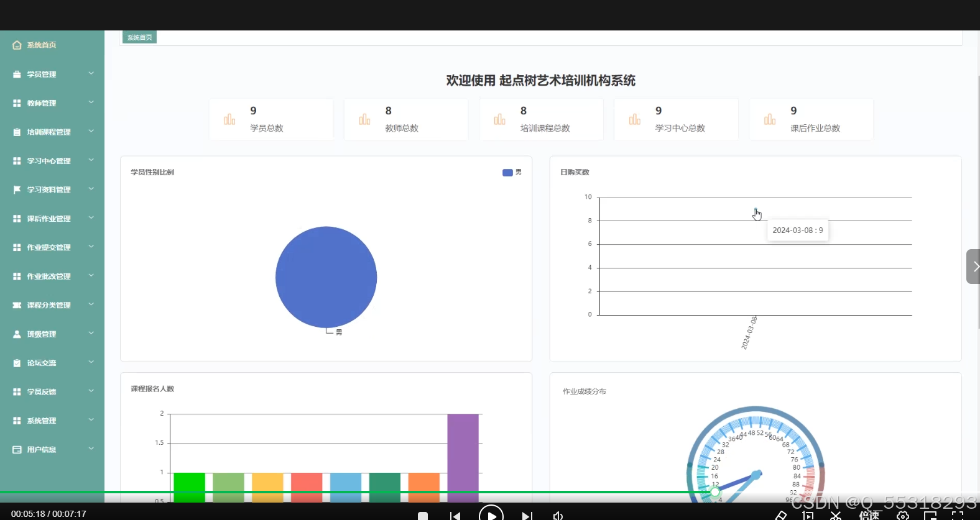Expand the 培训课程管理 submenu arrow
Screen dimensions: 980x520
coord(91,131)
